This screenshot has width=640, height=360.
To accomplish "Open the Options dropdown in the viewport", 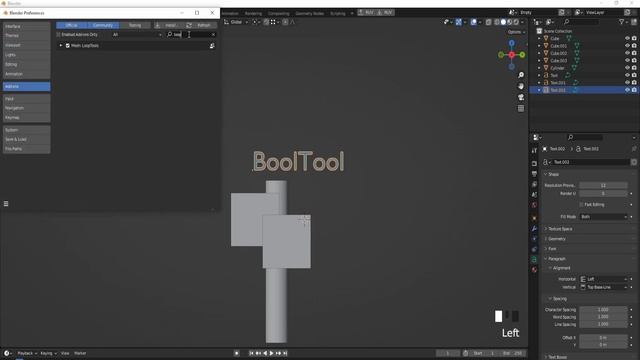I will pos(516,32).
